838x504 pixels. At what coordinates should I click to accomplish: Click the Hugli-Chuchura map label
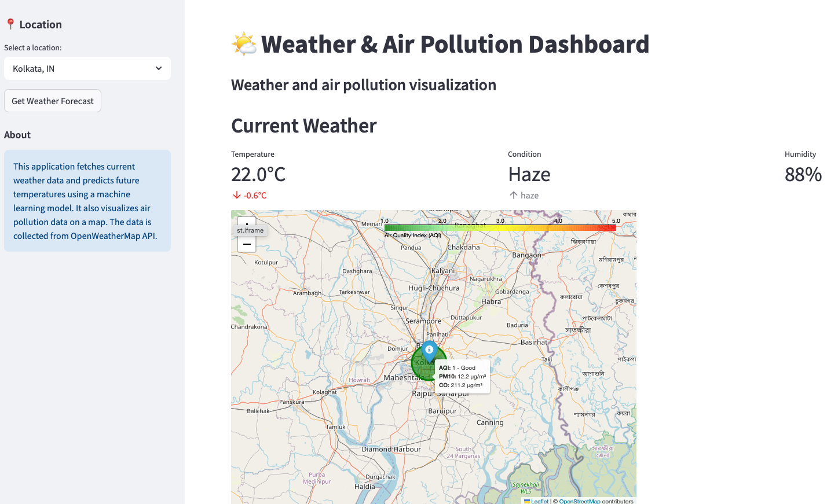tap(434, 288)
